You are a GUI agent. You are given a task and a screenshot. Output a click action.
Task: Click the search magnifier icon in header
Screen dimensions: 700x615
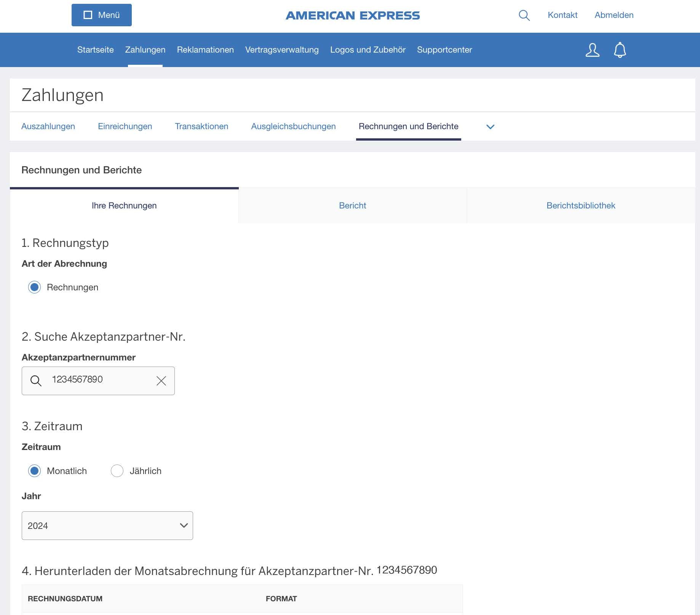coord(524,15)
